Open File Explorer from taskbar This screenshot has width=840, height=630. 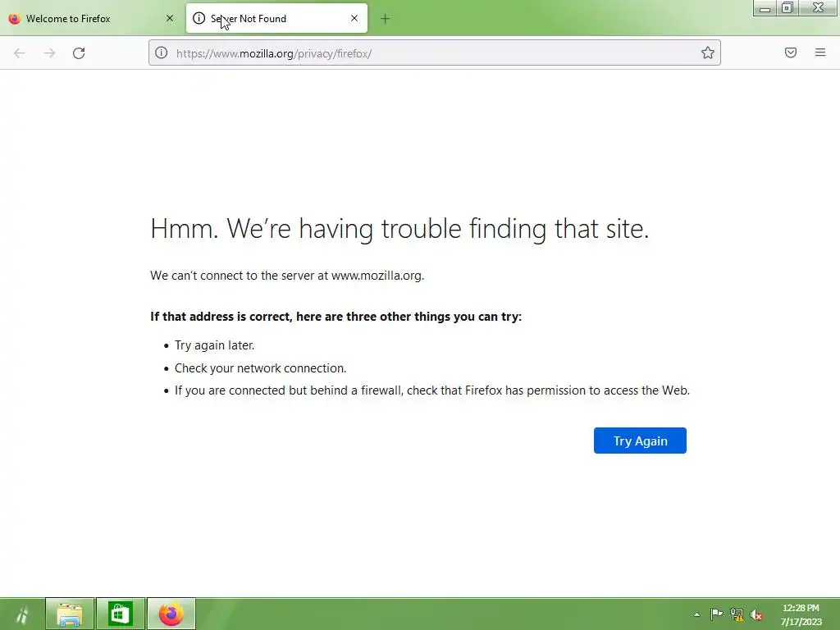click(70, 614)
